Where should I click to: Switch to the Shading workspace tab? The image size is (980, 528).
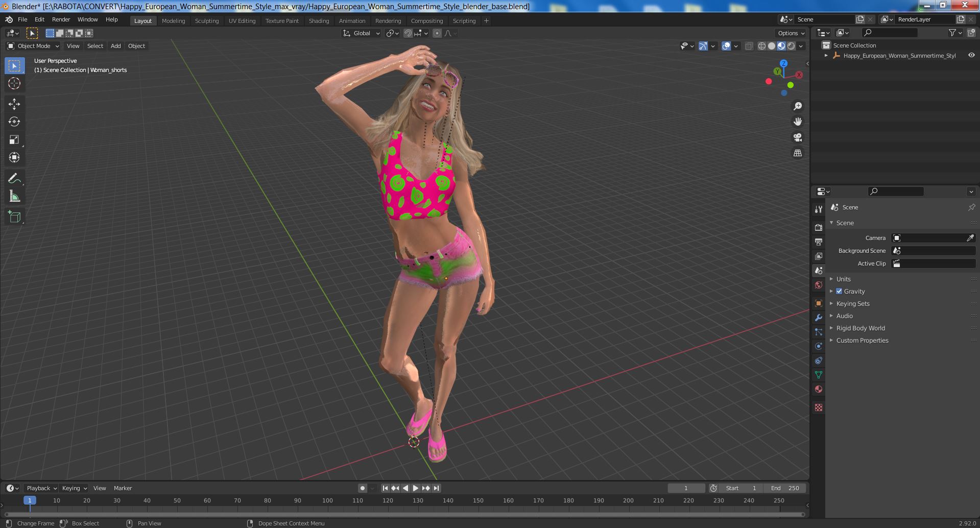[319, 21]
